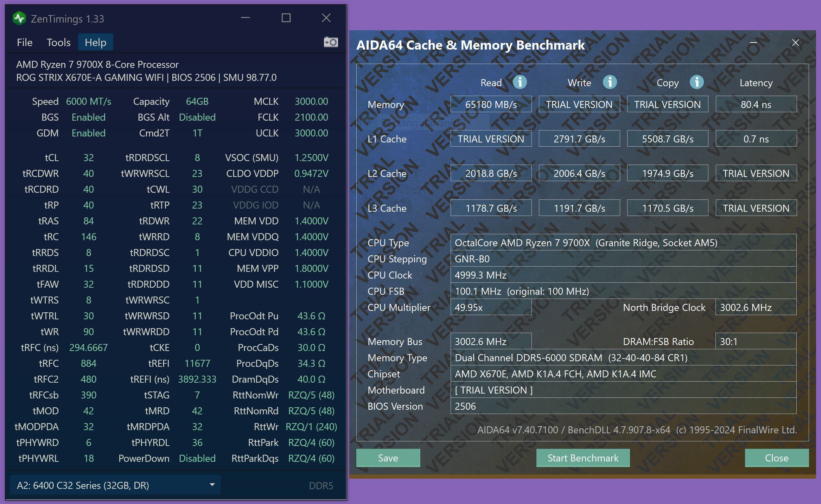Screen dimensions: 821x504
Task: Click the AIDA64 Close button
Action: [x=776, y=458]
